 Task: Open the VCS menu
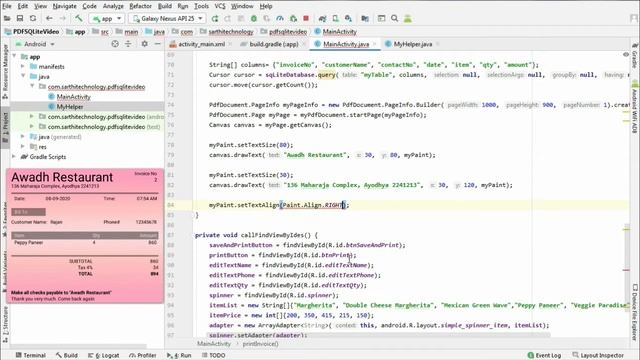(220, 6)
